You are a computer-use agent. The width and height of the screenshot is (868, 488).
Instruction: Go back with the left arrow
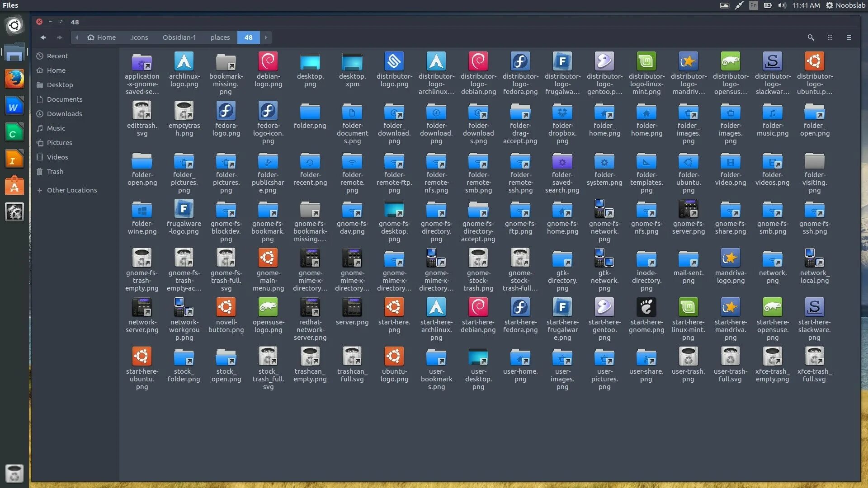click(43, 38)
